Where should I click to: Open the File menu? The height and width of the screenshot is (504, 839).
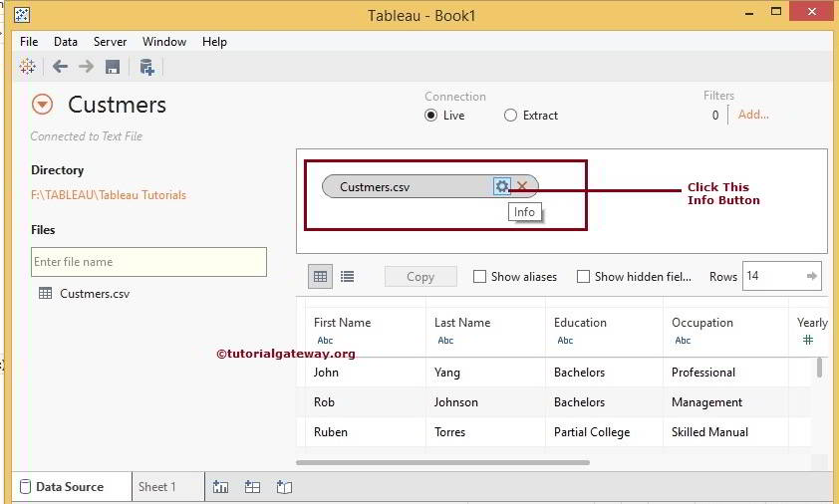pos(29,42)
